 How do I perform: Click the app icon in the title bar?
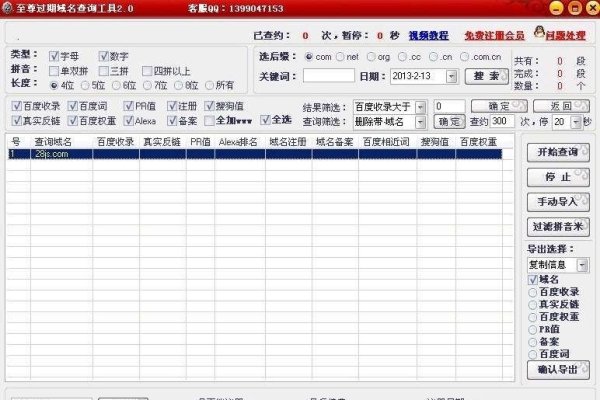point(7,8)
